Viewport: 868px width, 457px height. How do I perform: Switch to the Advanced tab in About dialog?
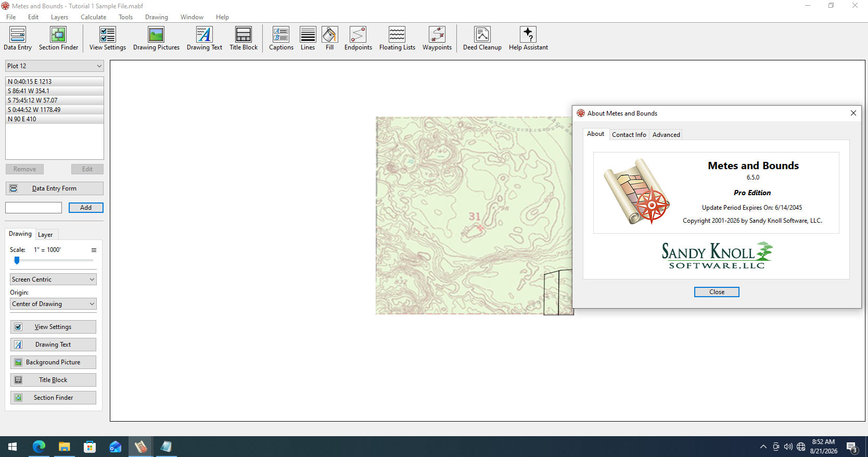pyautogui.click(x=666, y=135)
